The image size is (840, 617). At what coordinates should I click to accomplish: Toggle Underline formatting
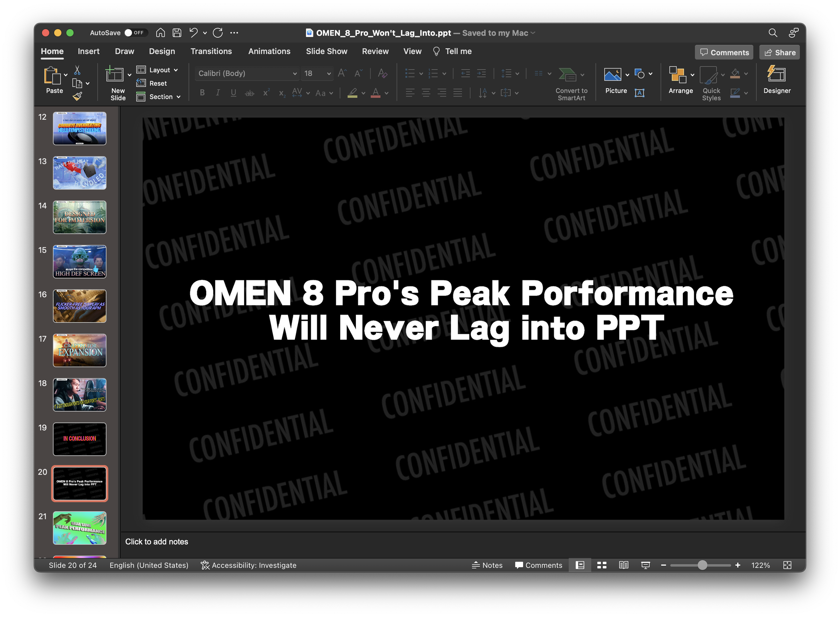pos(233,93)
